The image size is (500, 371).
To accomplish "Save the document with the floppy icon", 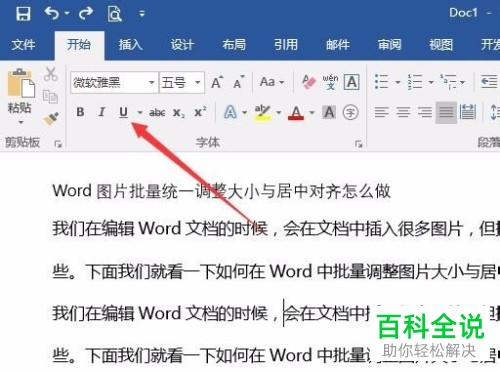I will click(23, 14).
